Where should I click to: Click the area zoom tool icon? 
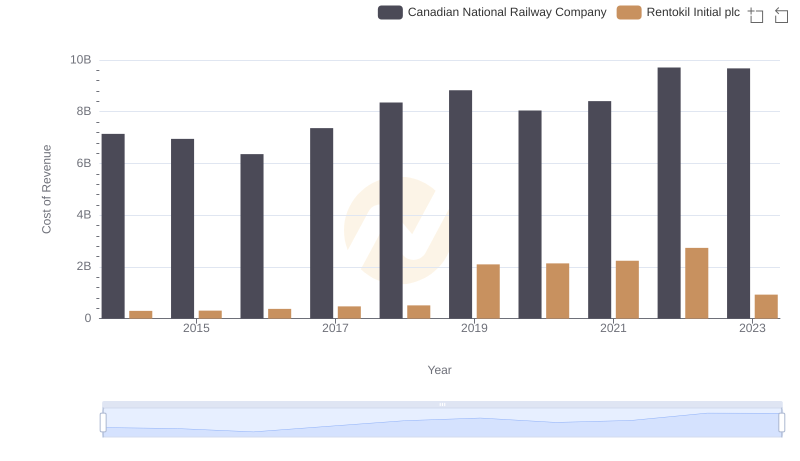pyautogui.click(x=756, y=15)
